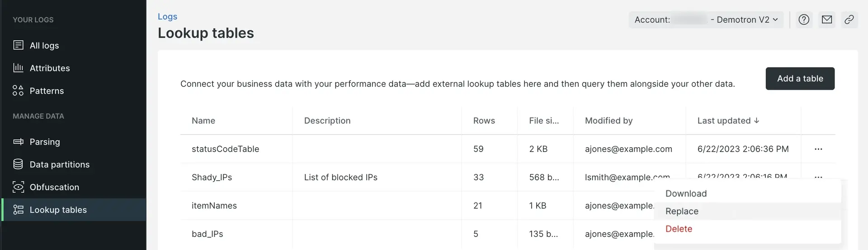The height and width of the screenshot is (250, 868).
Task: Open the help question mark icon
Action: pyautogui.click(x=804, y=19)
